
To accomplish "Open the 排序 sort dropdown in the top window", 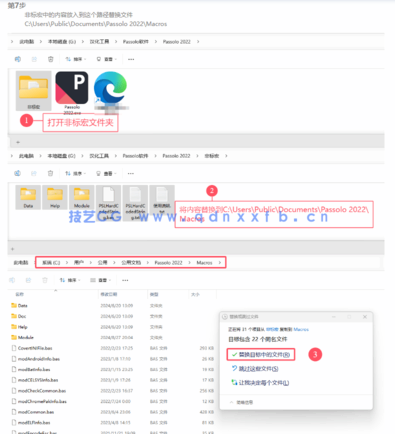I will click(x=76, y=59).
